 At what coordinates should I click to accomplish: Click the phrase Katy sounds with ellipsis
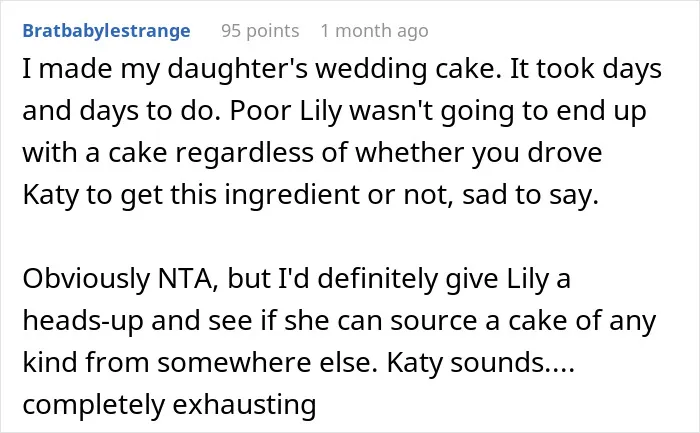(480, 363)
